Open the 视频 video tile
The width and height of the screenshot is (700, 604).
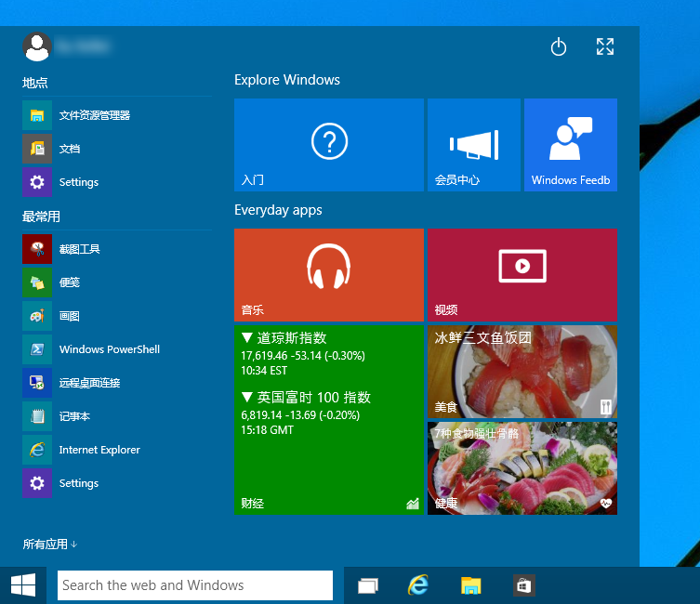[x=522, y=275]
